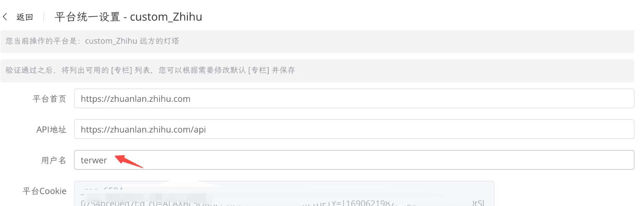Focus the 平台首页 URL input field
Viewport: 644px width, 206px height.
354,99
